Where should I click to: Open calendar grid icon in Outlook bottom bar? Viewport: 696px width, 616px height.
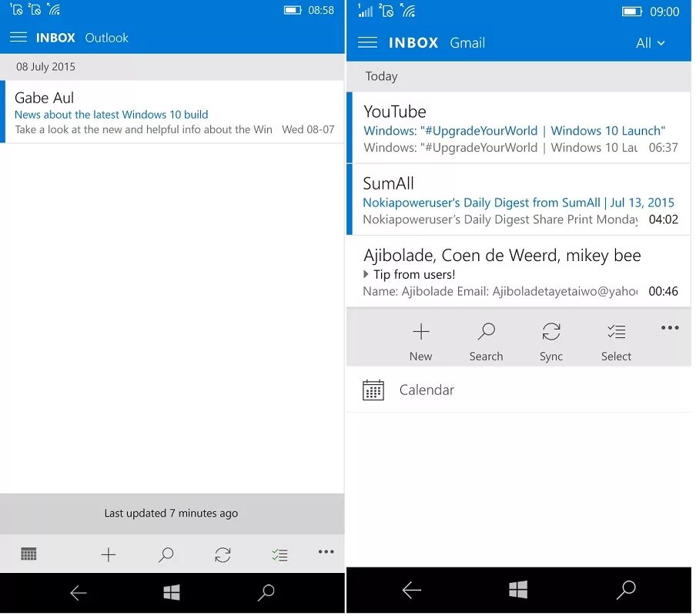[x=28, y=554]
